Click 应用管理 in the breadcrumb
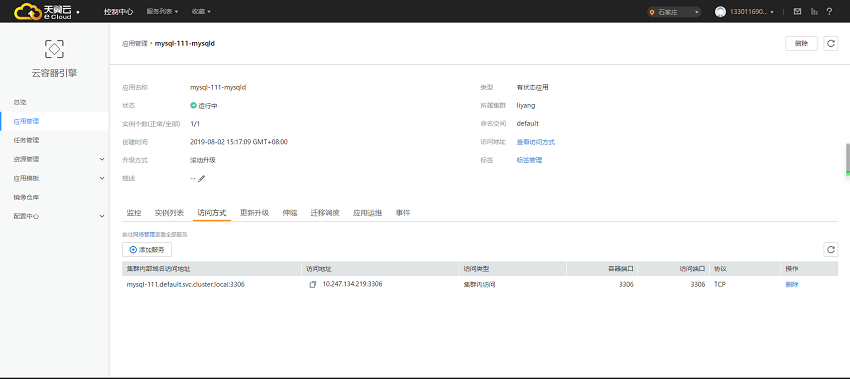The image size is (850, 379). tap(134, 43)
